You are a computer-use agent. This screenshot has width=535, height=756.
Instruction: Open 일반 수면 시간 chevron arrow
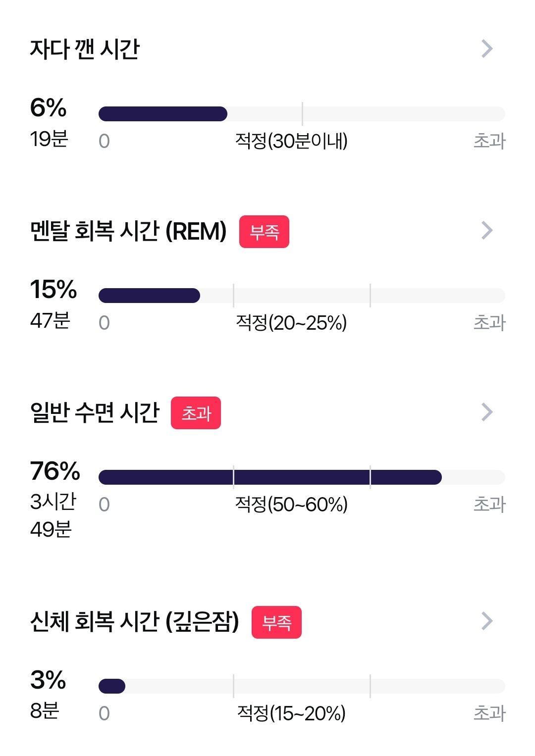click(487, 412)
